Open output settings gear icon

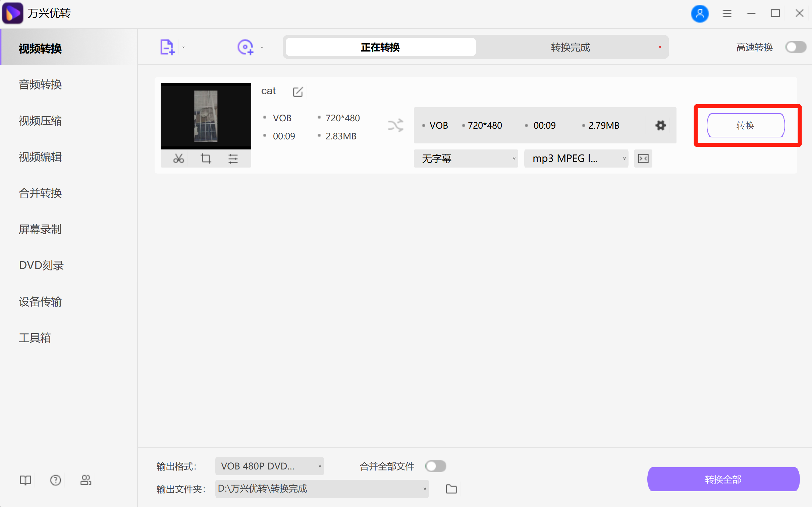tap(660, 125)
